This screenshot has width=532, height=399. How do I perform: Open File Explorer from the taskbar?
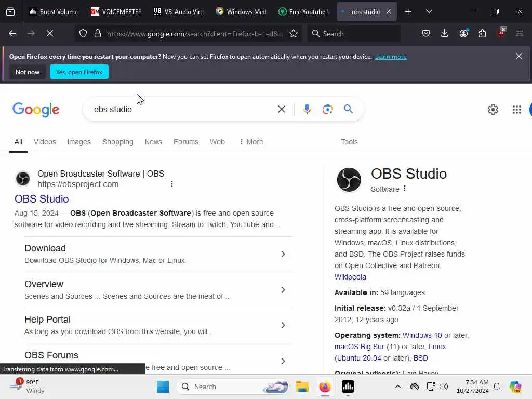click(x=302, y=387)
